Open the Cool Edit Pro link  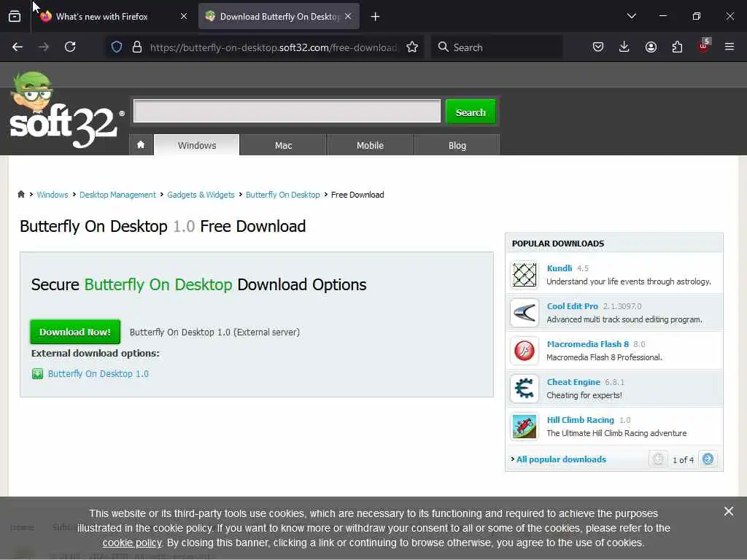(573, 306)
